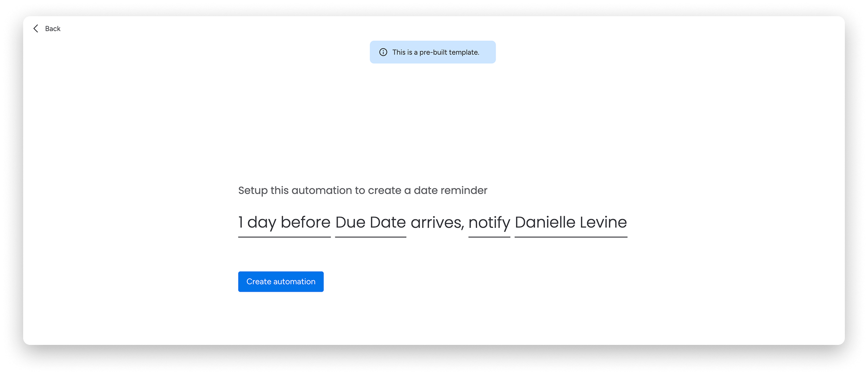The image size is (868, 375).
Task: Pick a different recipient than Danielle Levine
Action: pyautogui.click(x=571, y=222)
